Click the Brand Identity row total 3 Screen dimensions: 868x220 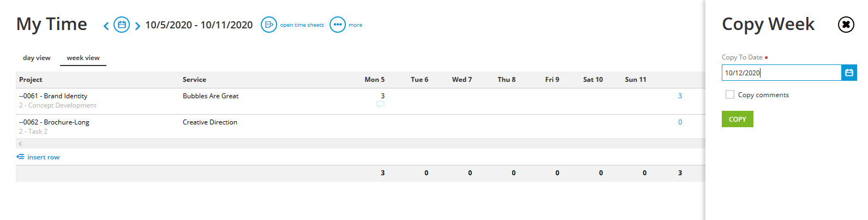[x=680, y=96]
